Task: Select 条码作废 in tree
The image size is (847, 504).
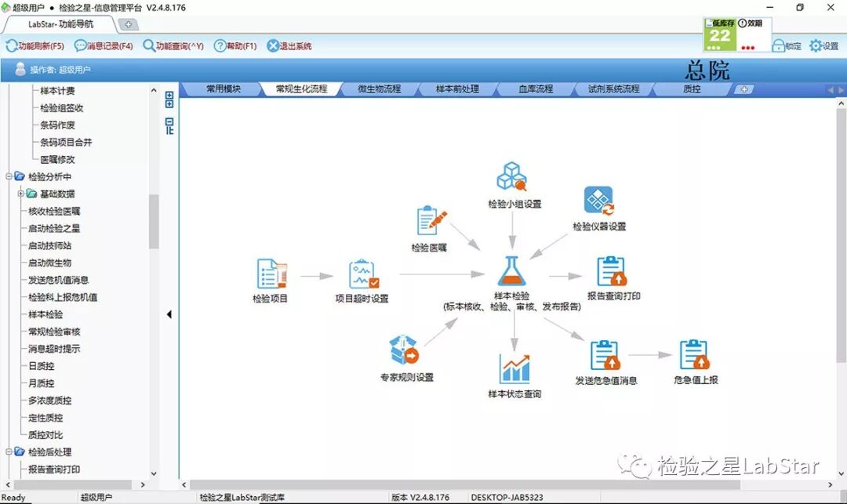Action: coord(57,125)
